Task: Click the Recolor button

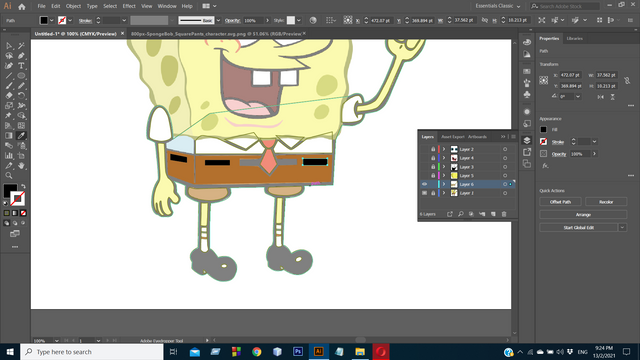Action: [x=606, y=202]
